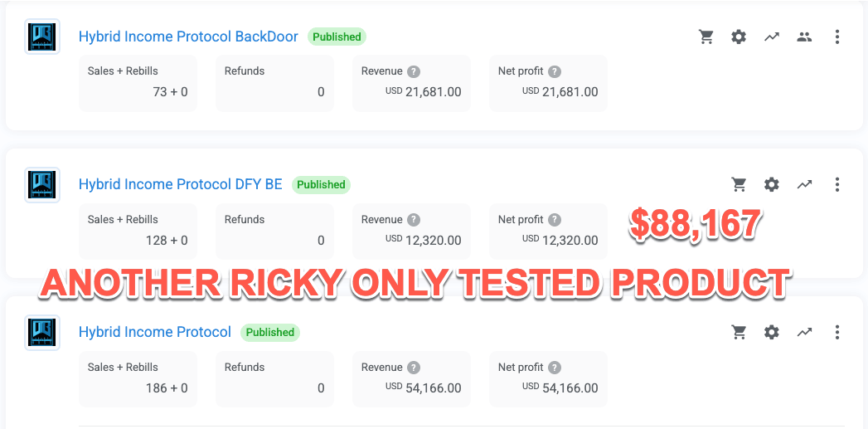The image size is (868, 429).
Task: Open settings gear in bottom Hybrid Income Protocol row
Action: tap(772, 333)
